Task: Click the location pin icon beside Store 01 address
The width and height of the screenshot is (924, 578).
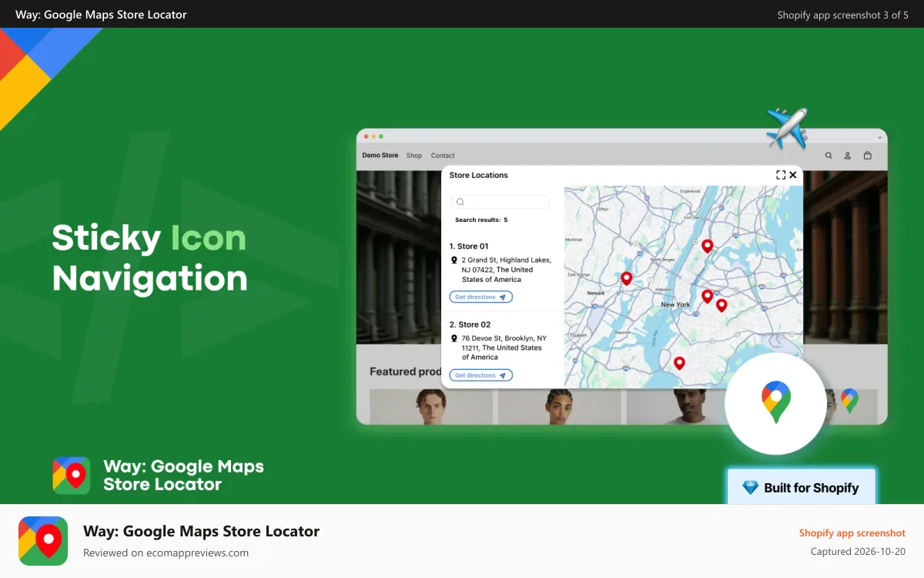Action: click(454, 260)
